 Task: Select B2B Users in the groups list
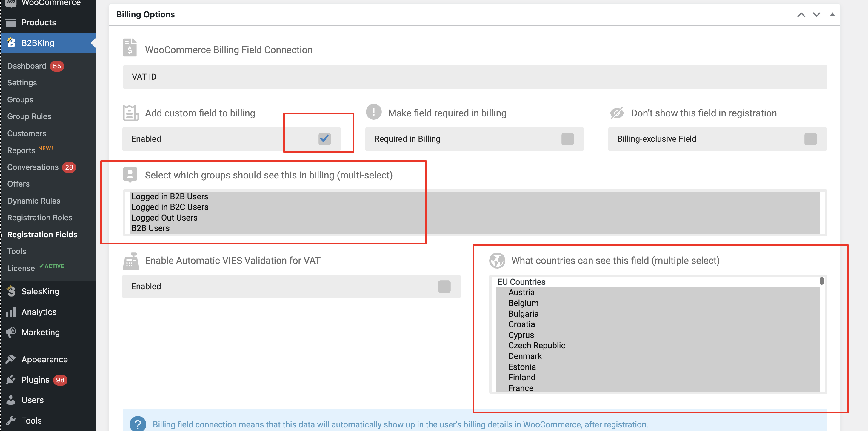[x=475, y=228]
